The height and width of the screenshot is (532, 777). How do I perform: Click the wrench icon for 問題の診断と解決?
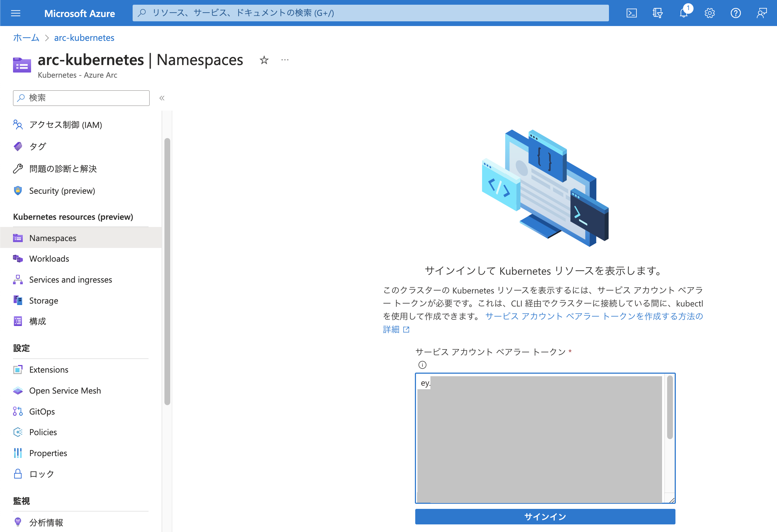pyautogui.click(x=18, y=169)
